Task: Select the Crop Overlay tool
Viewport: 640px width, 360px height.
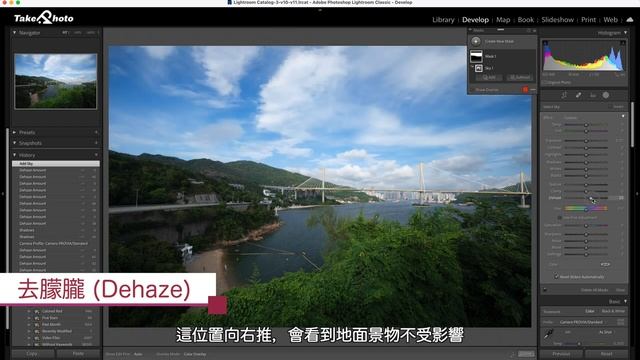Action: pos(564,95)
